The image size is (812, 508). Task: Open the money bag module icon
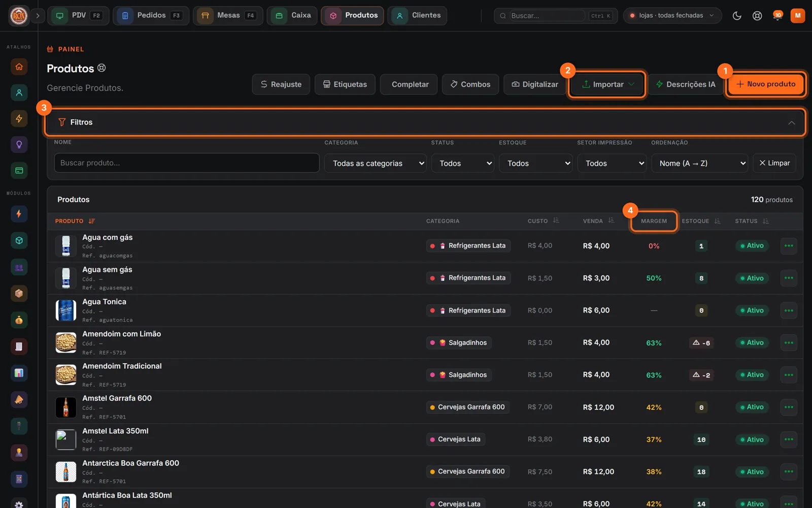(19, 320)
